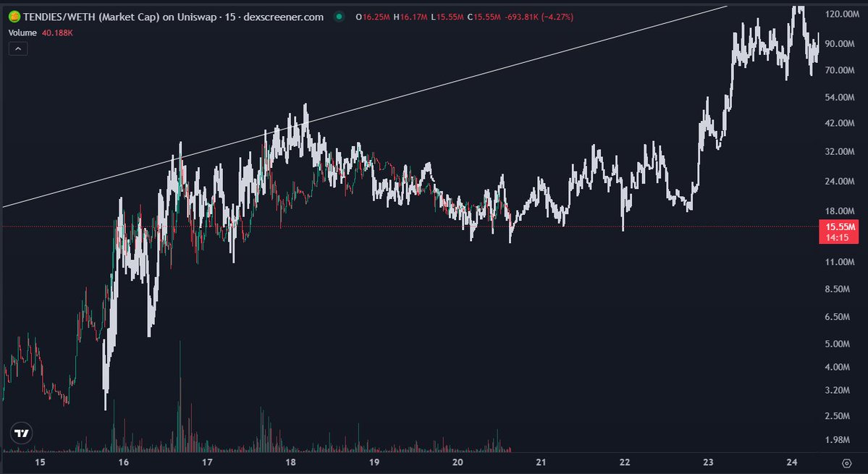Click the TENDIES/WETH symbol title
This screenshot has height=474, width=868.
pyautogui.click(x=173, y=17)
